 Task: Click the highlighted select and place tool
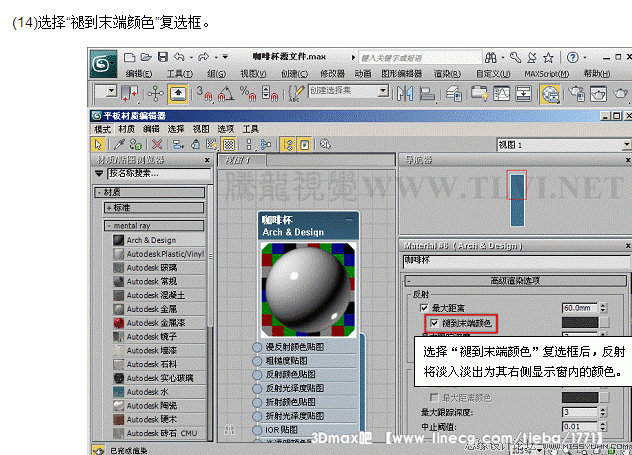click(x=178, y=94)
